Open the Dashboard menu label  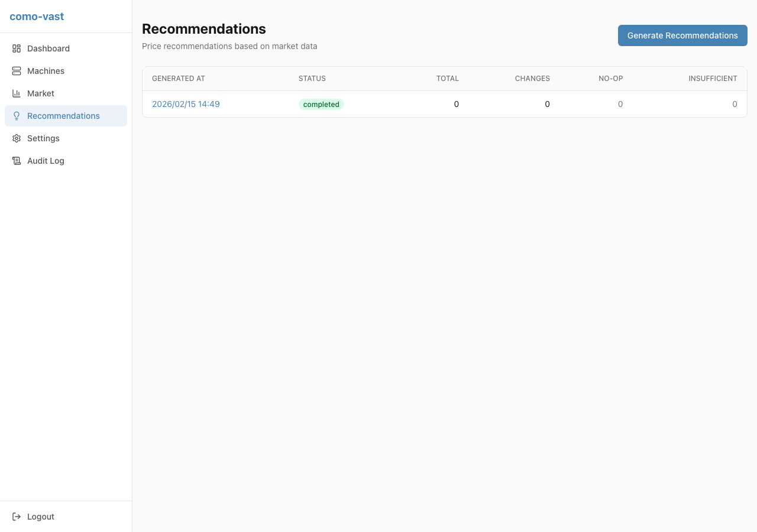tap(48, 48)
